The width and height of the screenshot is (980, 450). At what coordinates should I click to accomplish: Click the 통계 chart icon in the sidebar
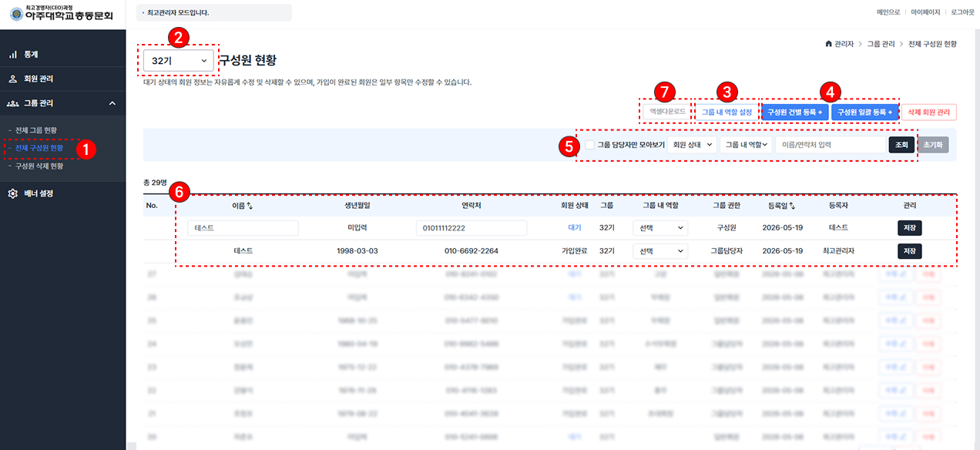[x=12, y=55]
